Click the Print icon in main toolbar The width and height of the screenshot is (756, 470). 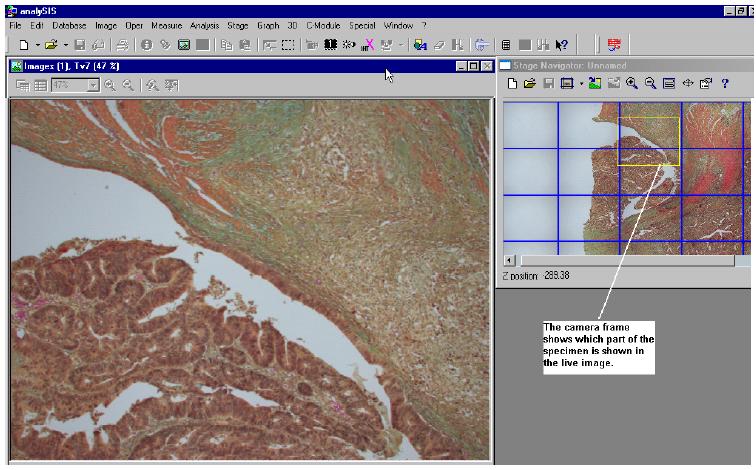click(122, 45)
